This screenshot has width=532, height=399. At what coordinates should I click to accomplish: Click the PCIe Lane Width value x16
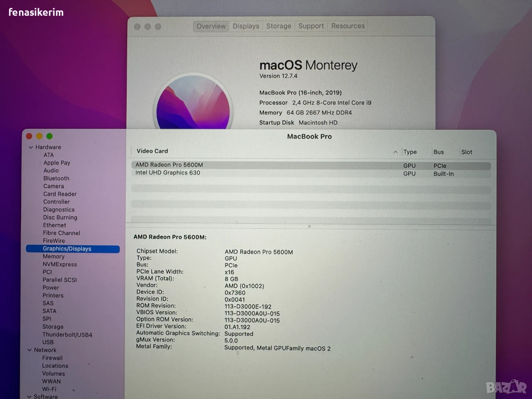click(x=229, y=272)
